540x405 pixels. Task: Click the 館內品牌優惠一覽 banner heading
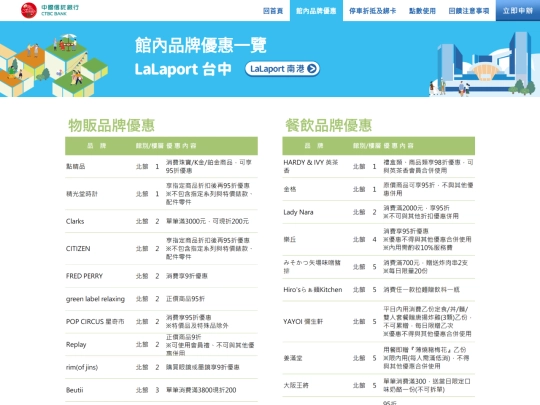201,45
